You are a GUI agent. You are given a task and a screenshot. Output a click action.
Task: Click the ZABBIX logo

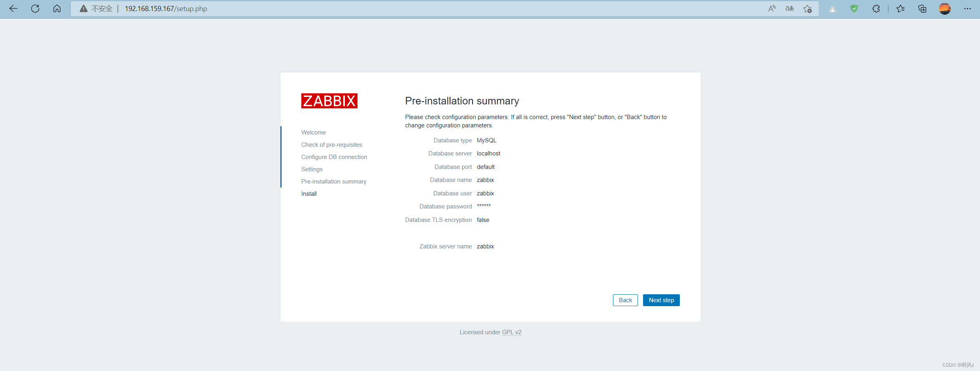[x=329, y=101]
